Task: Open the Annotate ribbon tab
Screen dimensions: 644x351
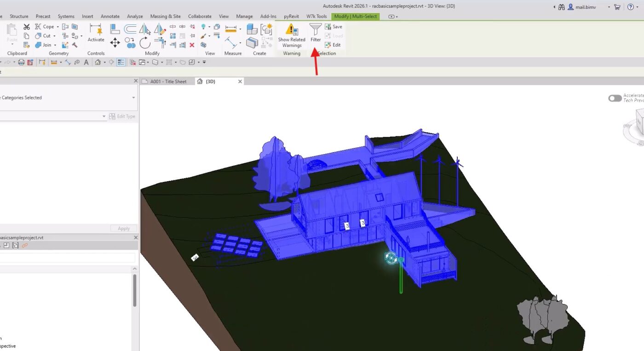Action: tap(110, 17)
